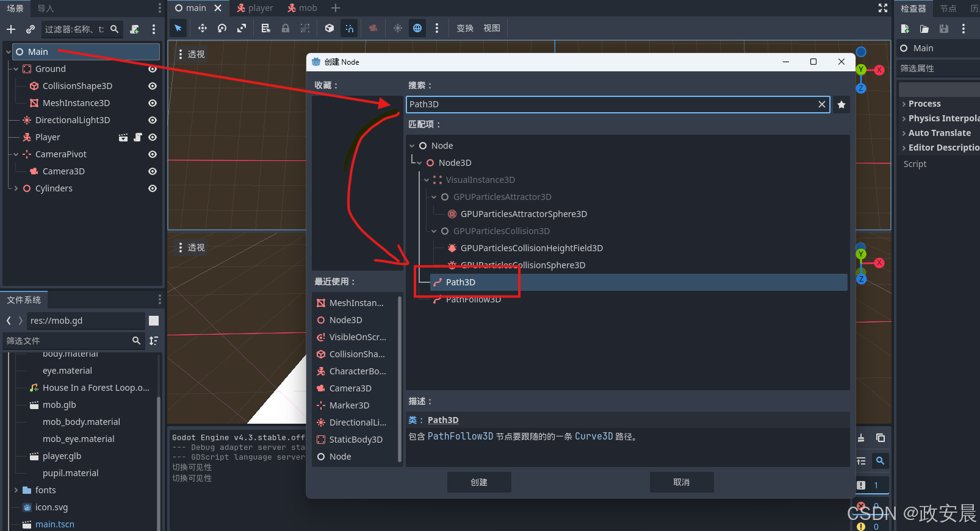Click the list selectable nodes tool icon
Screen dimensions: 980x531
265,28
